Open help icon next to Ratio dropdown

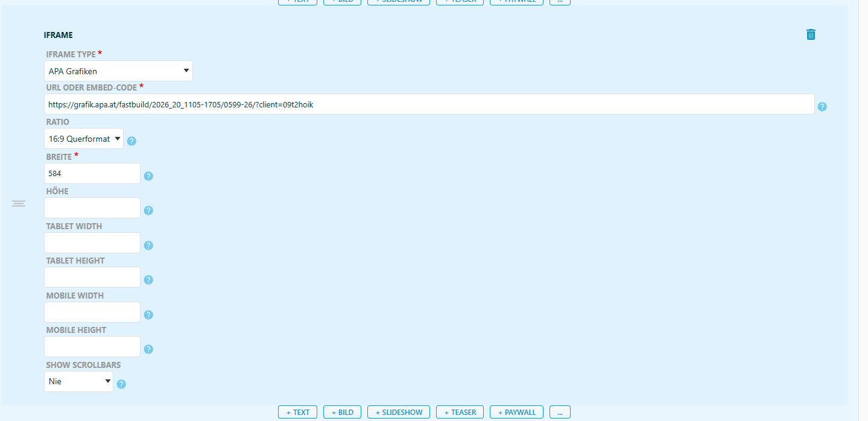tap(131, 141)
